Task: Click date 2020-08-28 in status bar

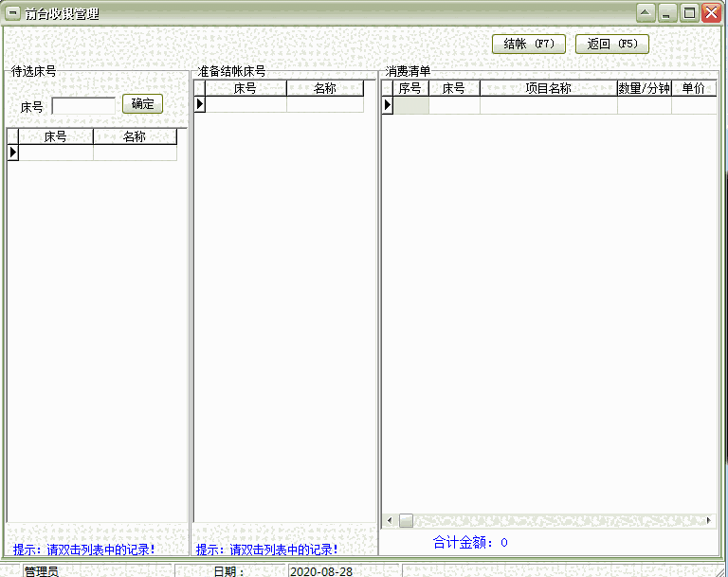Action: 321,571
